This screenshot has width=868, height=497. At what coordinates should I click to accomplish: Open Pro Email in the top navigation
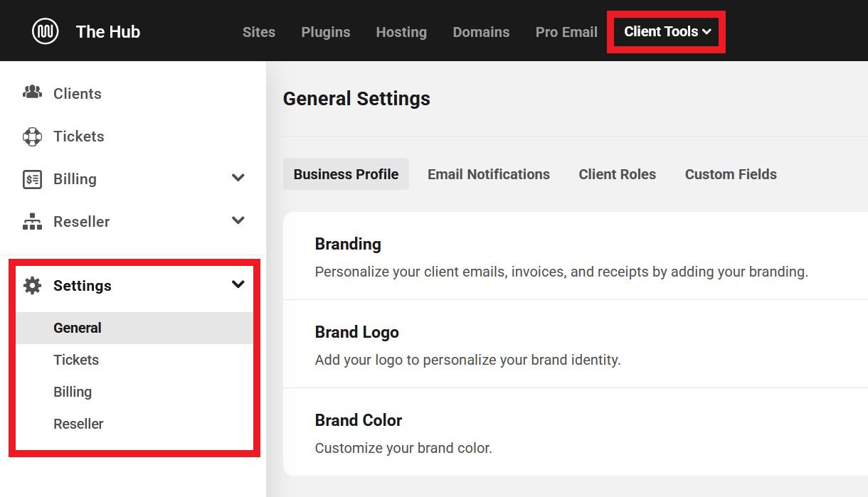(x=566, y=32)
